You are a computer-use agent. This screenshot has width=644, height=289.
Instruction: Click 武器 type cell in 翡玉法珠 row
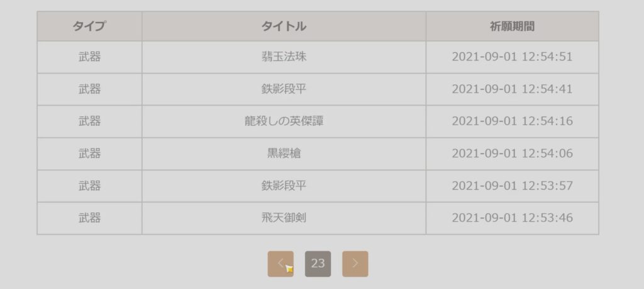click(x=89, y=57)
